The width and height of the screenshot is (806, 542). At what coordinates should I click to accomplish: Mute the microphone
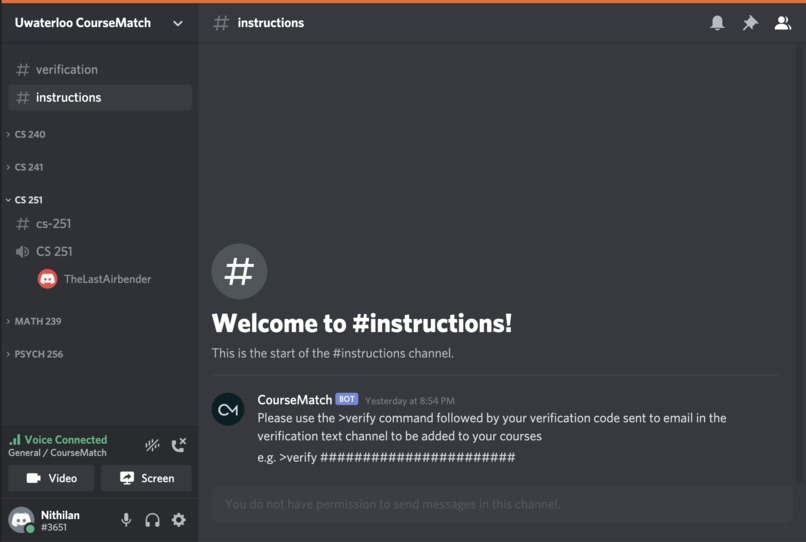126,520
